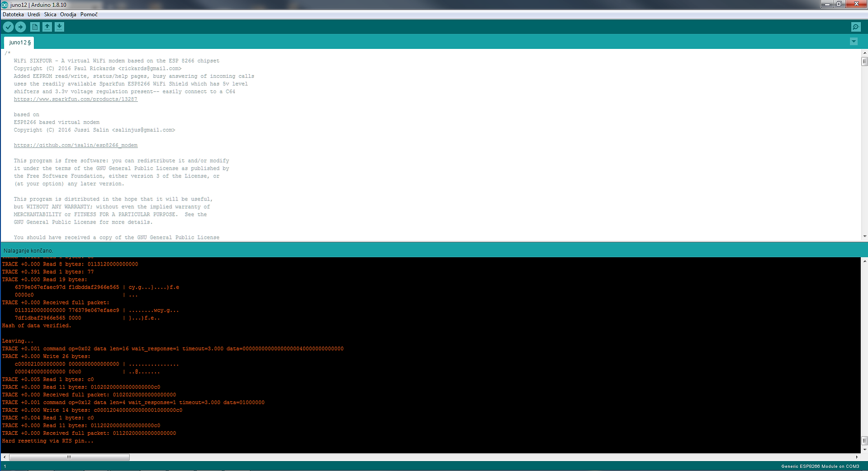Close the Arduino window
This screenshot has height=471, width=868.
856,4
